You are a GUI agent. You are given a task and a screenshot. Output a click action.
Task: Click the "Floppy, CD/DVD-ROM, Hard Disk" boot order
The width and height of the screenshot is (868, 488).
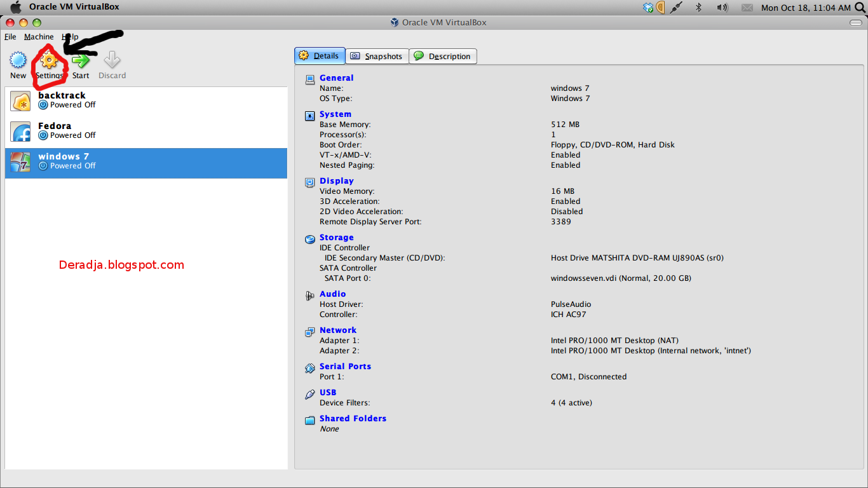[613, 145]
